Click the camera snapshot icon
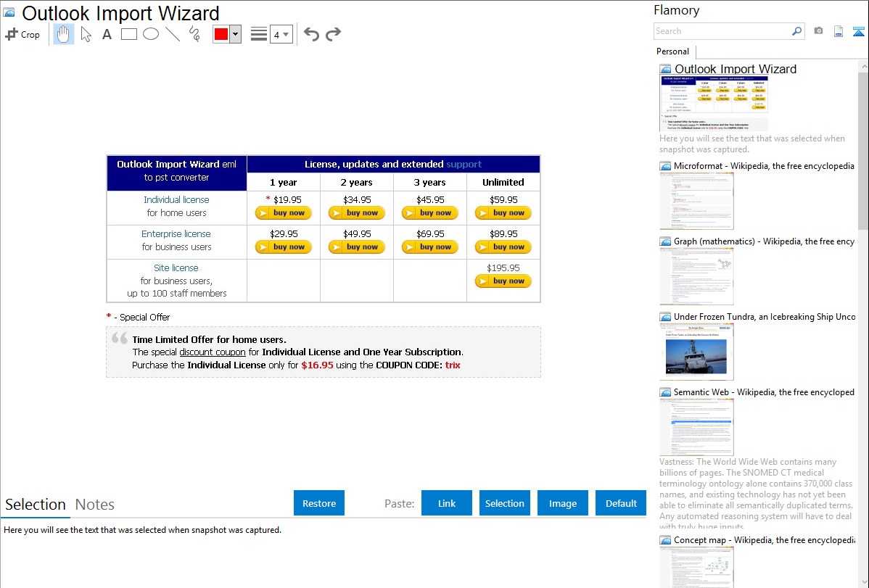Viewport: 869px width, 588px height. pos(818,31)
